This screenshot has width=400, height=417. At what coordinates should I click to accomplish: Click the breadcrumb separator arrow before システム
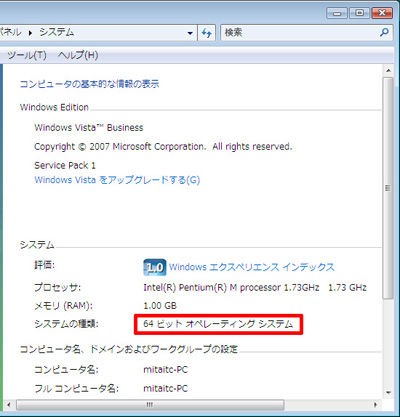coord(30,33)
